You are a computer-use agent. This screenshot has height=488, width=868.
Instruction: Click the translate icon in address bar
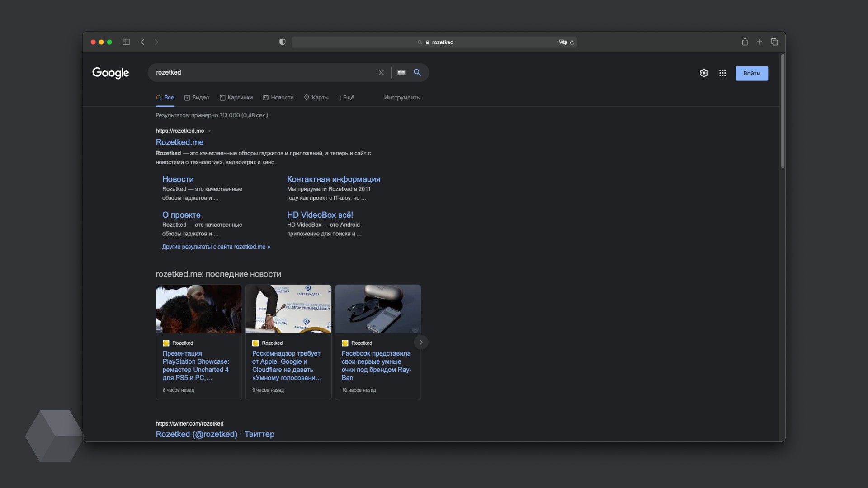click(563, 42)
